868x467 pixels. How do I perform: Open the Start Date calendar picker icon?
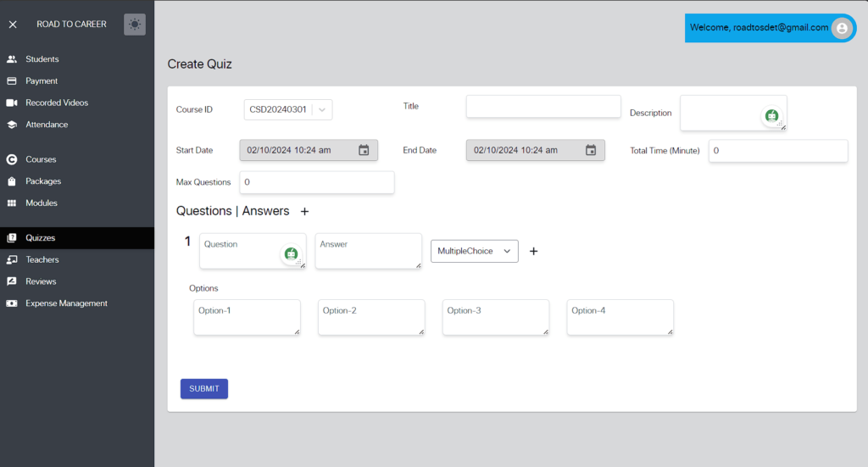tap(364, 150)
